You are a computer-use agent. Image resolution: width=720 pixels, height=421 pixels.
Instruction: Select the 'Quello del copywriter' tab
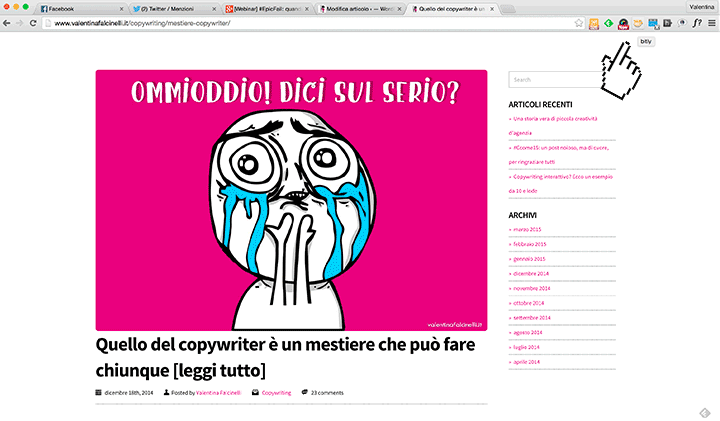[452, 9]
